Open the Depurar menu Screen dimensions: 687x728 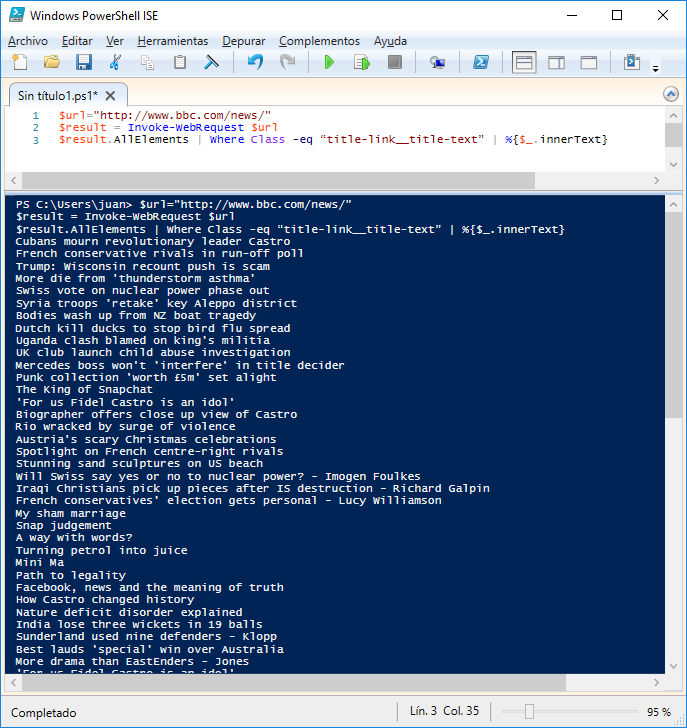[x=244, y=41]
